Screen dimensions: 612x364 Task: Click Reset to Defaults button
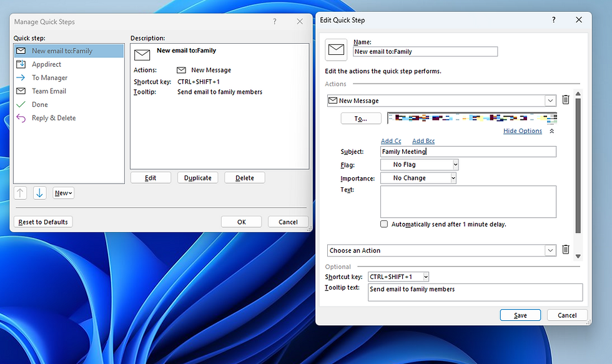tap(43, 222)
